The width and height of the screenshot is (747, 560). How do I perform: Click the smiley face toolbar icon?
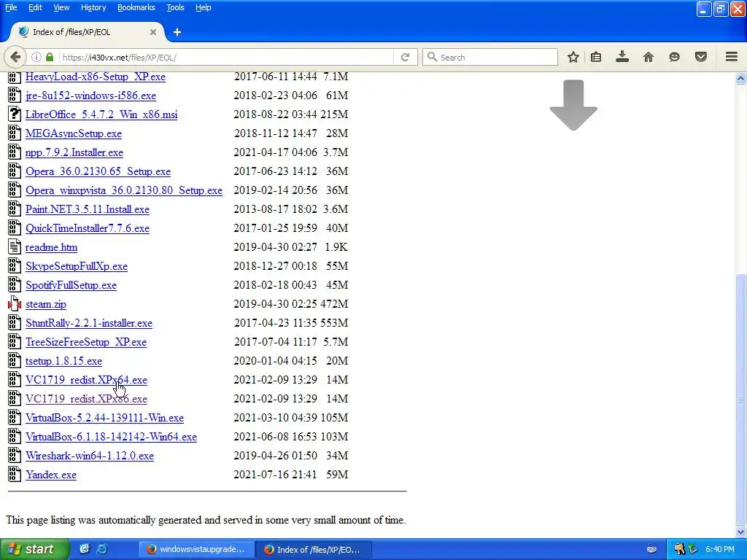point(674,57)
